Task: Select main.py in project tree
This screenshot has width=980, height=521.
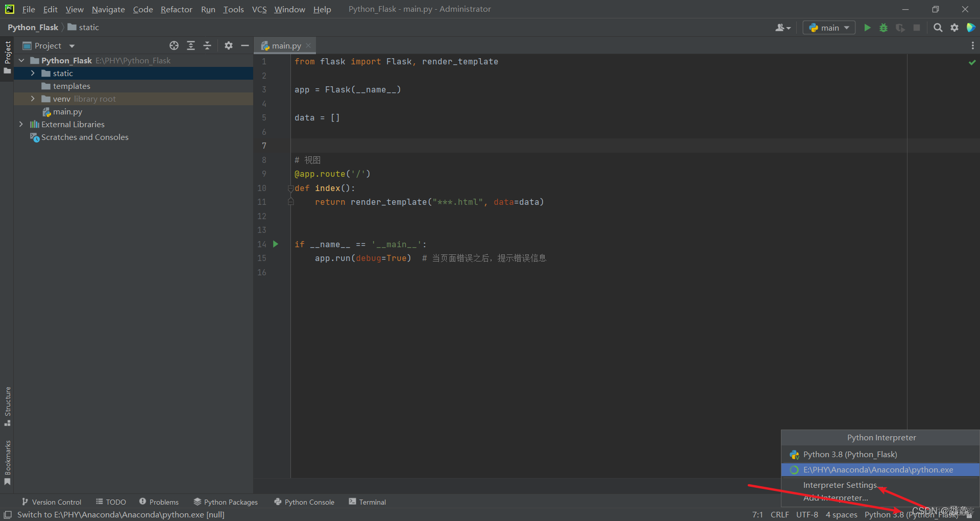Action: (x=133, y=111)
